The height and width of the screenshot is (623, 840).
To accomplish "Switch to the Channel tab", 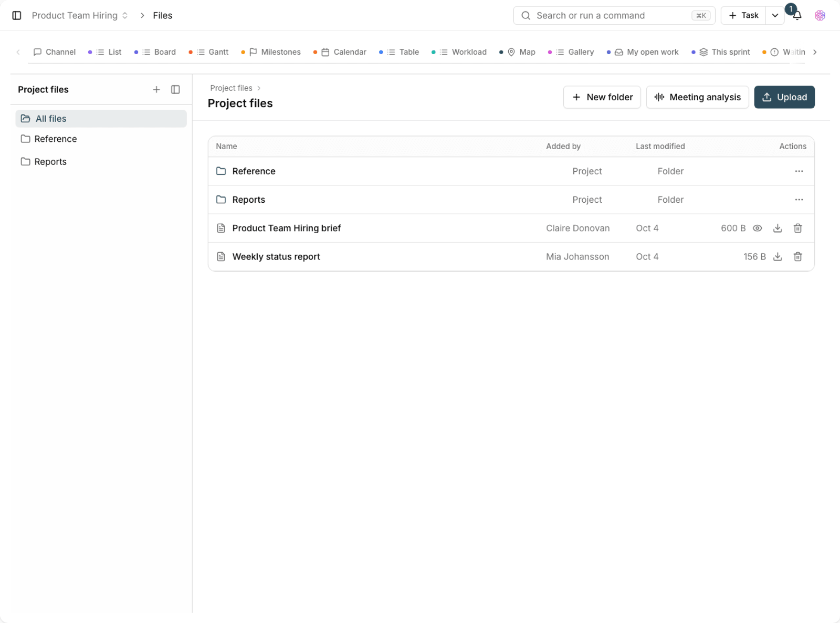I will [55, 52].
